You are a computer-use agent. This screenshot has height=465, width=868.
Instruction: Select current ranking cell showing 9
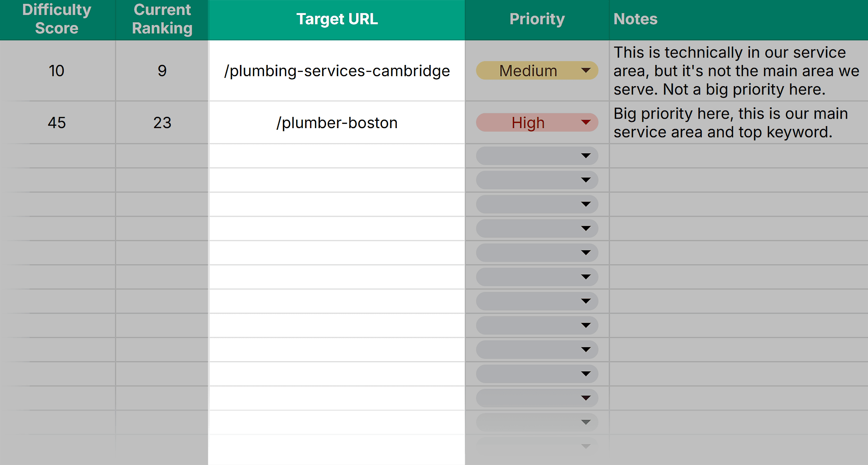pyautogui.click(x=162, y=71)
